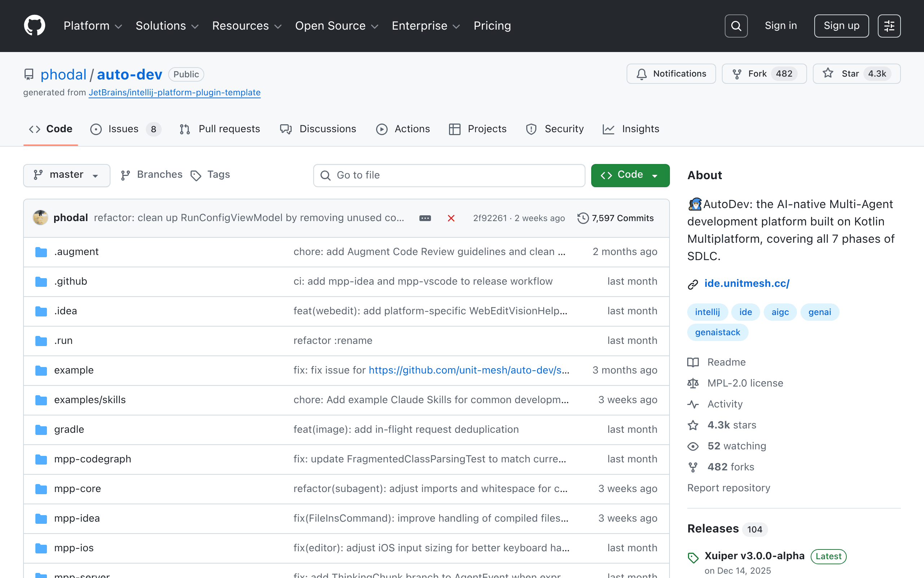This screenshot has width=924, height=578.
Task: Click the repository icon beside phodal
Action: point(29,74)
